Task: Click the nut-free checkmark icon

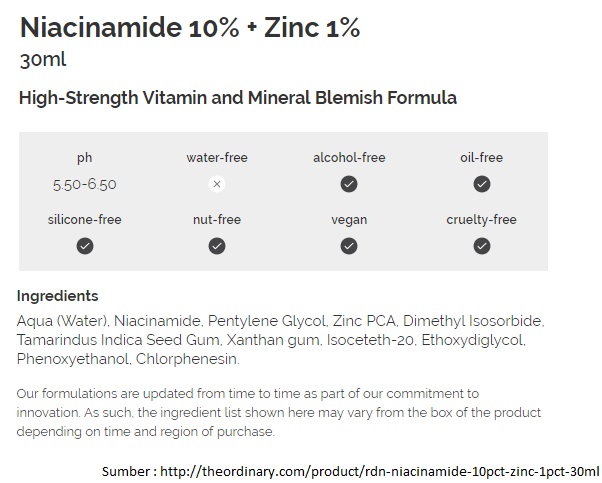Action: coord(217,246)
